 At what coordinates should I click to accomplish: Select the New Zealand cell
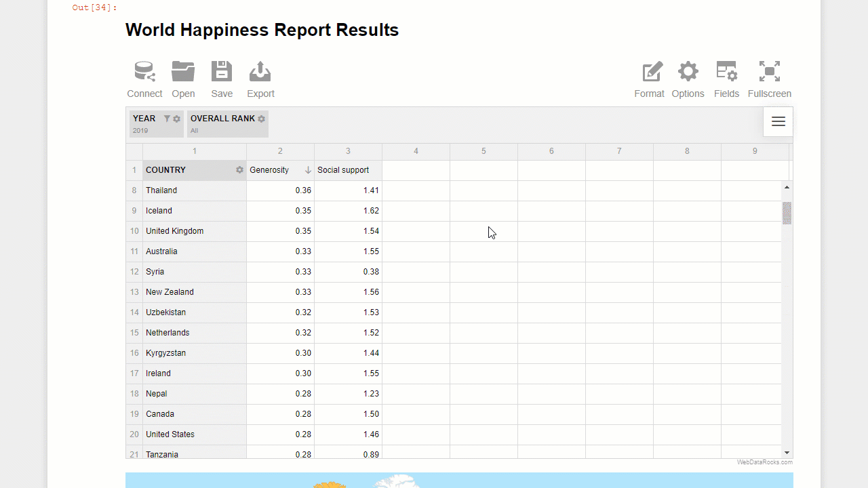(195, 292)
